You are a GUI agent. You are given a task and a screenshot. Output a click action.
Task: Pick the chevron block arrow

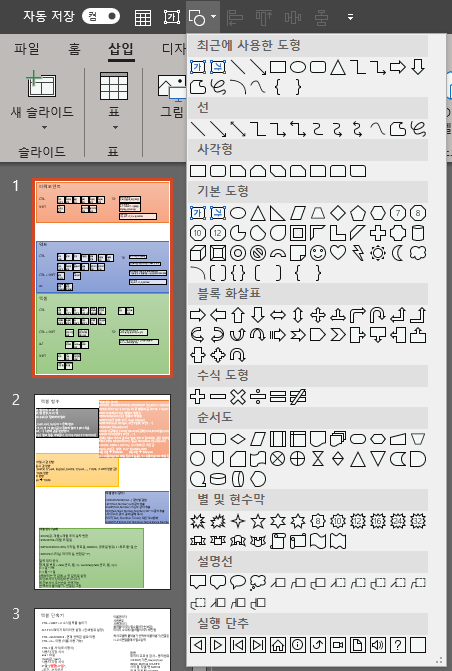(x=338, y=335)
